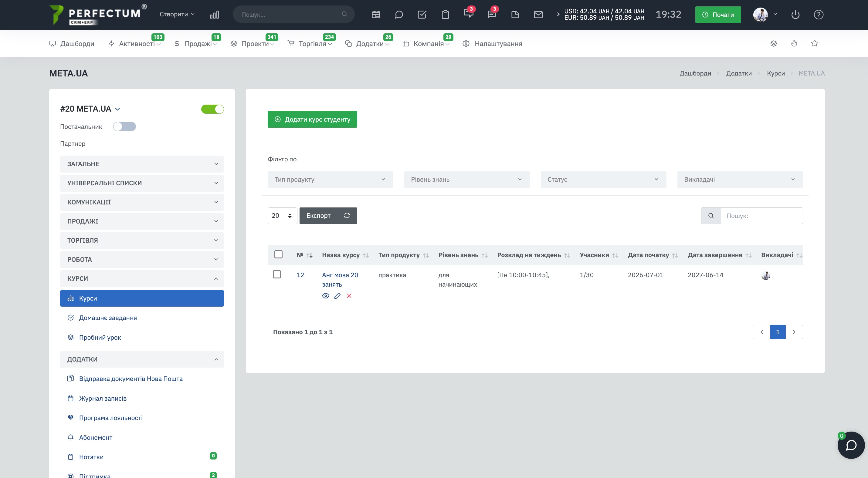
Task: Click the Додати курс студенту button
Action: coord(312,119)
